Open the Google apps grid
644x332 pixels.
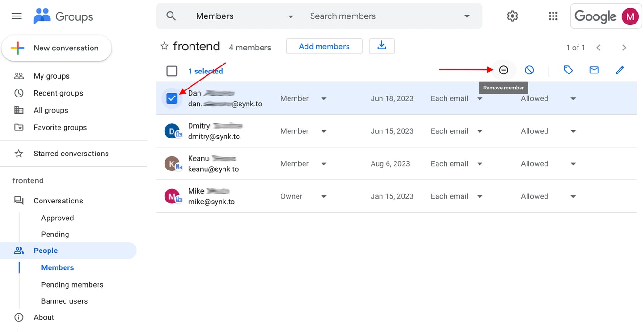[553, 16]
